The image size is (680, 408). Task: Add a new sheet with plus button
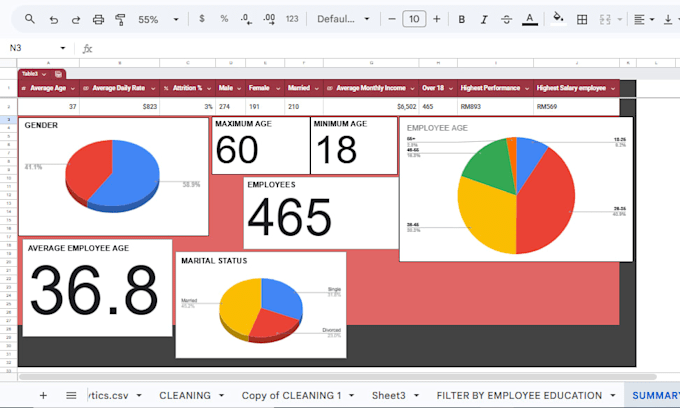[x=43, y=395]
